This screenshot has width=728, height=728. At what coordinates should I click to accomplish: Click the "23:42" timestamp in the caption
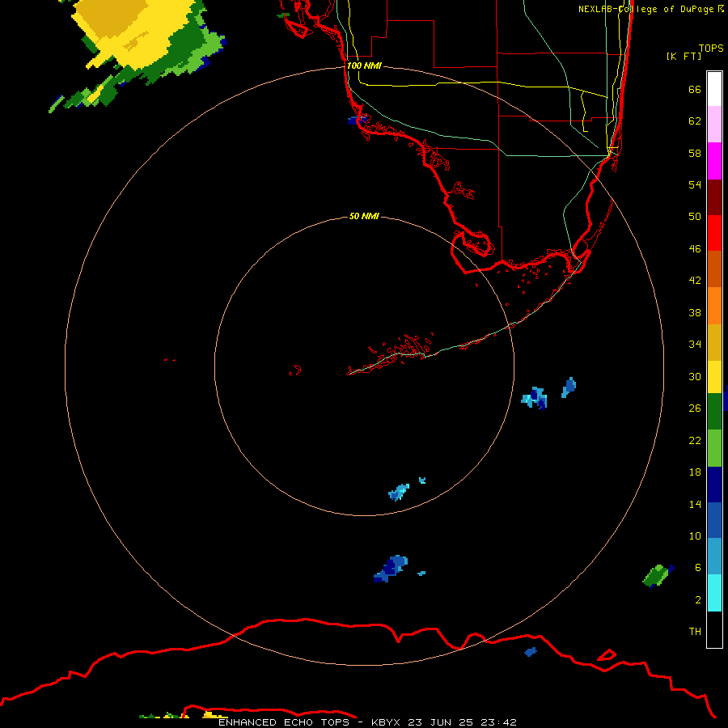(x=498, y=722)
